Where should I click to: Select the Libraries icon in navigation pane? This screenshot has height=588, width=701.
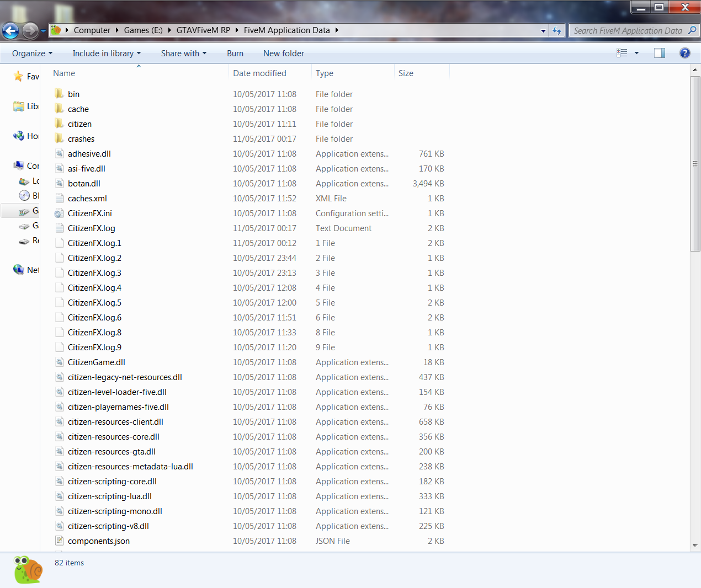[x=19, y=106]
